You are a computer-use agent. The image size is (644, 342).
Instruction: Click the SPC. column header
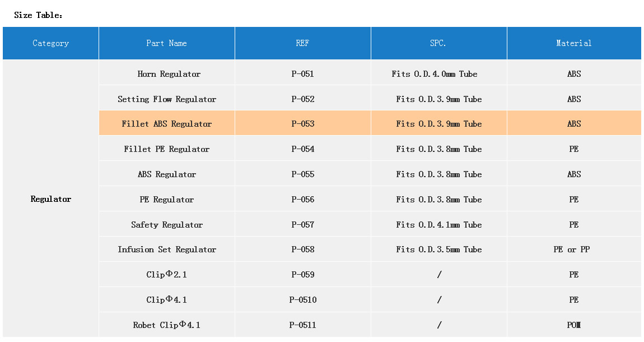click(x=438, y=43)
